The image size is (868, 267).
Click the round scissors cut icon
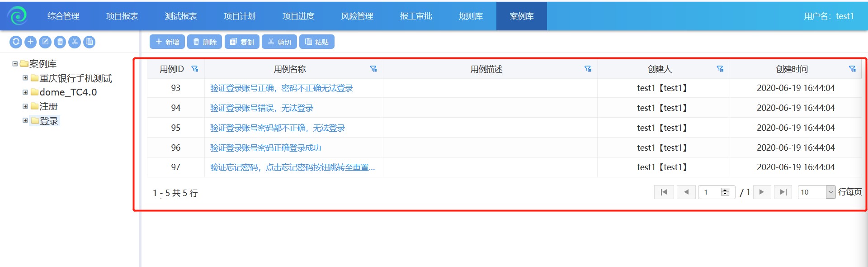pyautogui.click(x=75, y=42)
